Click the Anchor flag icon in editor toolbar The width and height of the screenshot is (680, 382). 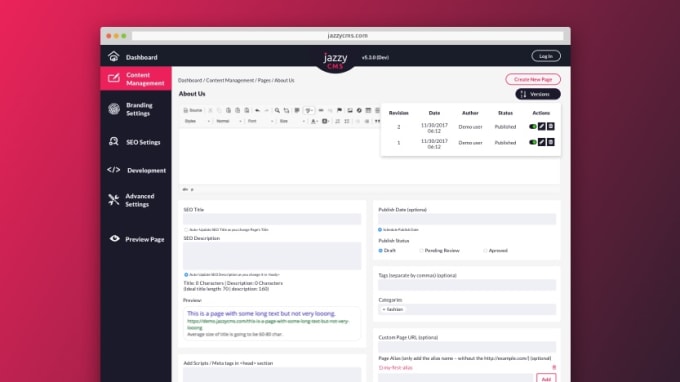(x=340, y=111)
